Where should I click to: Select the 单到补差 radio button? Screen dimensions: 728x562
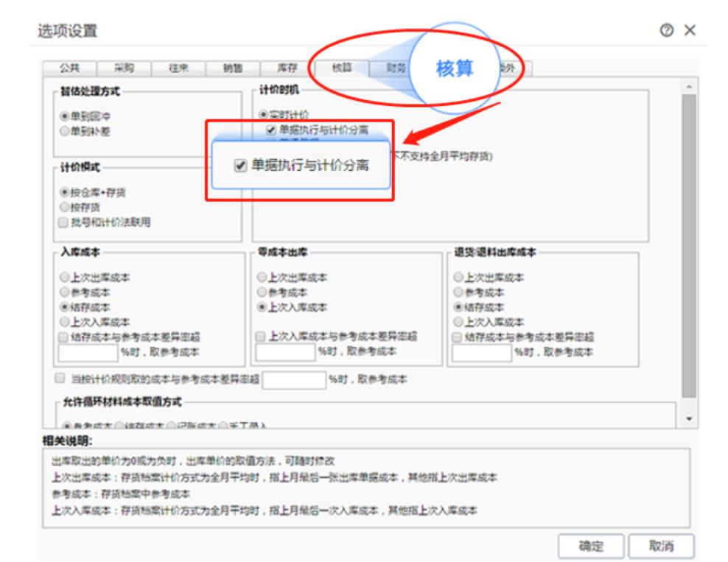click(x=64, y=131)
